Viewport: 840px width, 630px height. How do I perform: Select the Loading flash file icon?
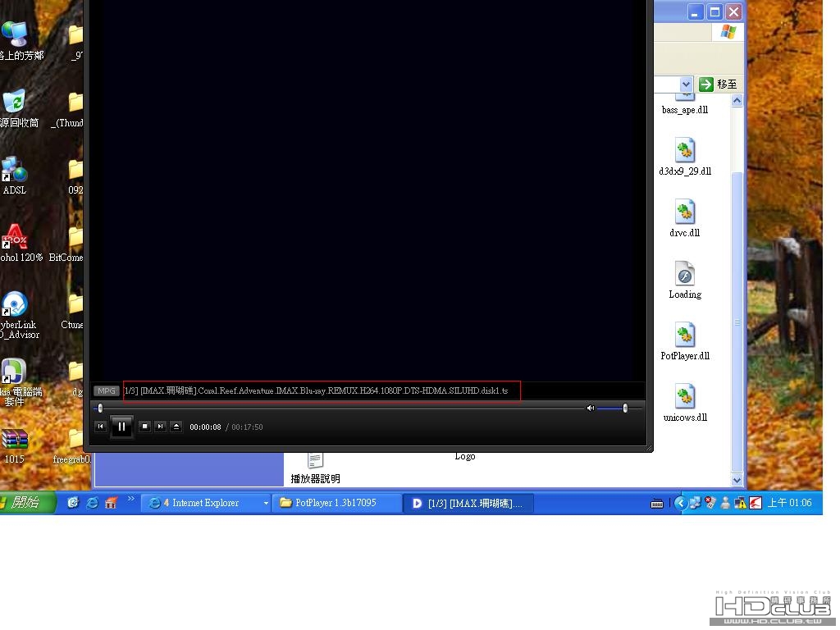(685, 274)
